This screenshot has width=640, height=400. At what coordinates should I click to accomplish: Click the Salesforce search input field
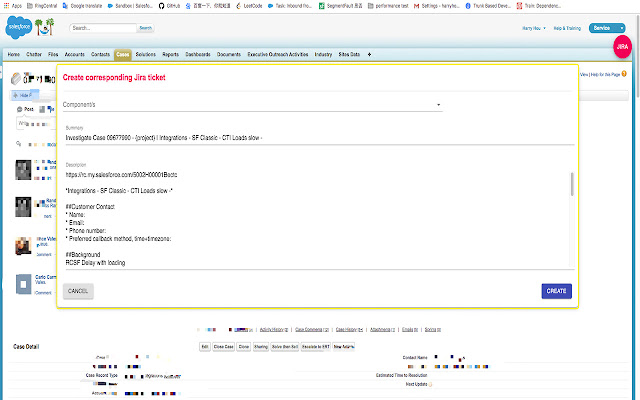[103, 28]
